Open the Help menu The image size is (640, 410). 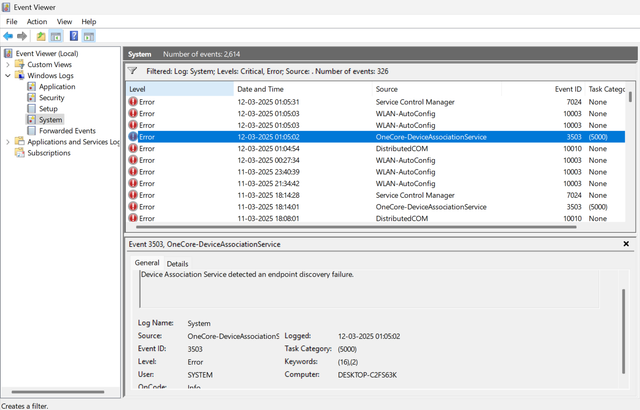tap(89, 22)
